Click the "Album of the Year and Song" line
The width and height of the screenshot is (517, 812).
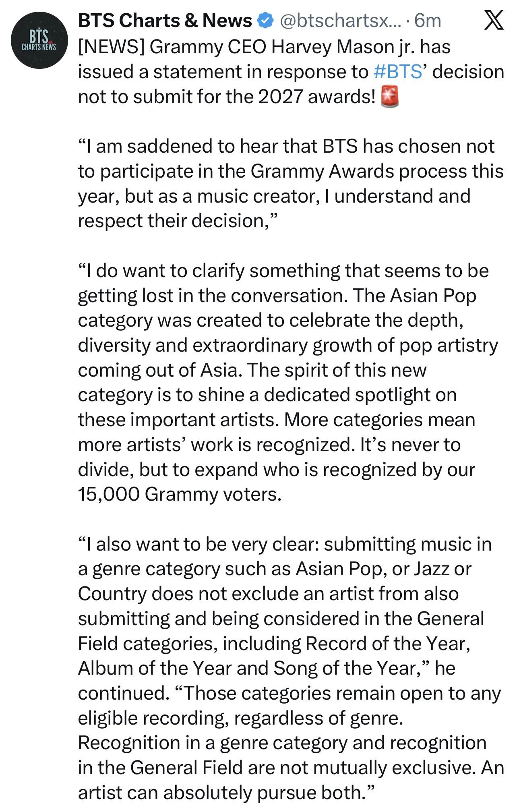pos(267,668)
